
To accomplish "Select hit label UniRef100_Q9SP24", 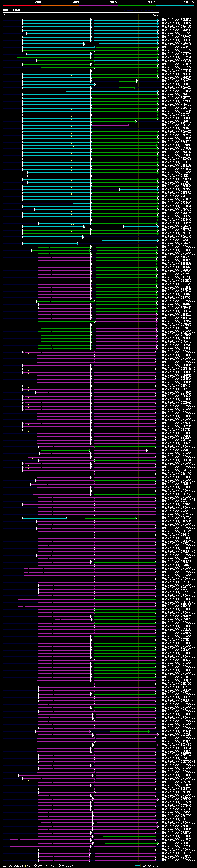I will coord(177,47).
